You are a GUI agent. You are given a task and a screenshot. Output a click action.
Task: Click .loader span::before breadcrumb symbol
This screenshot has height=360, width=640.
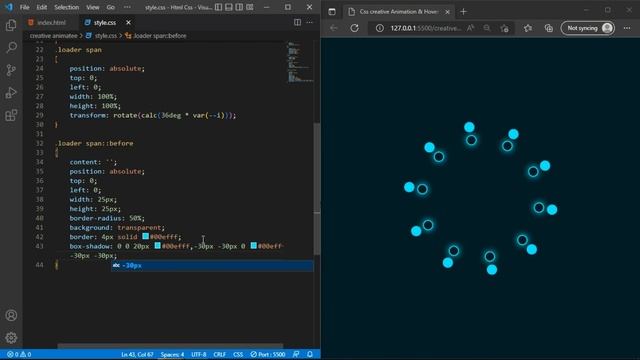point(160,36)
